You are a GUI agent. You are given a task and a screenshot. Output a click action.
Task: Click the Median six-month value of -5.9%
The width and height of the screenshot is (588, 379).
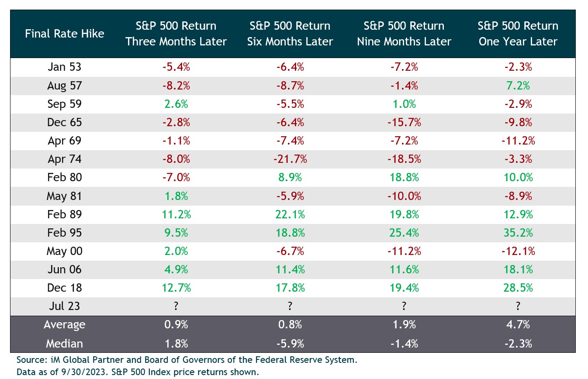[290, 343]
